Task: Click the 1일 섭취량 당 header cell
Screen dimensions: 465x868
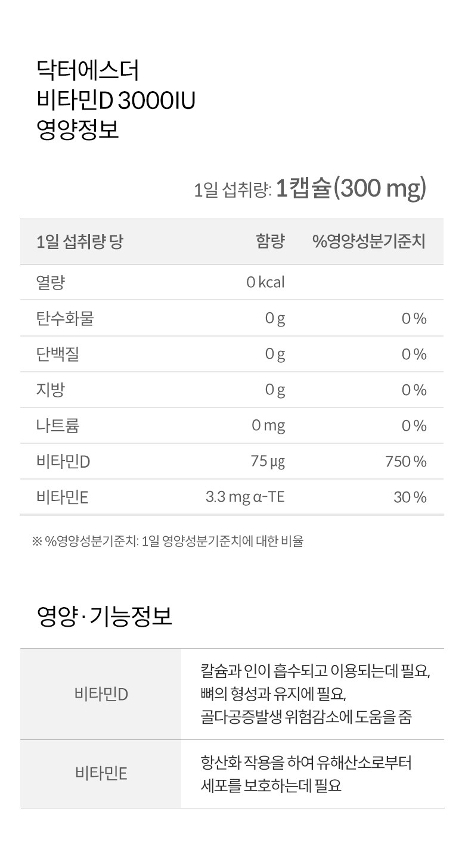Action: pos(79,241)
